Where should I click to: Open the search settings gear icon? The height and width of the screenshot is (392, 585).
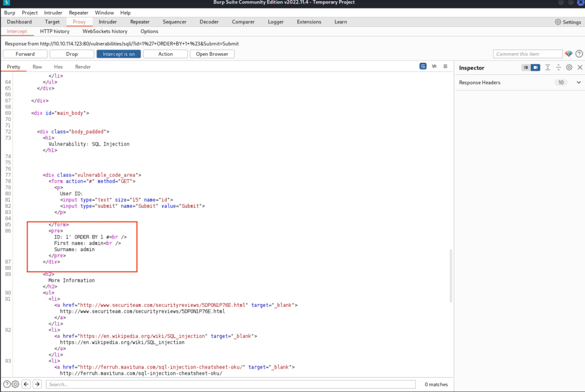[x=15, y=384]
